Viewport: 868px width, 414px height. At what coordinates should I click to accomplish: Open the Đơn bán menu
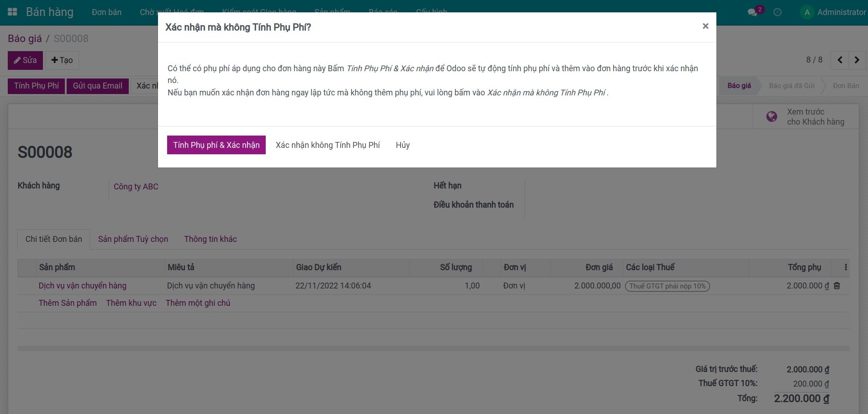pos(106,12)
